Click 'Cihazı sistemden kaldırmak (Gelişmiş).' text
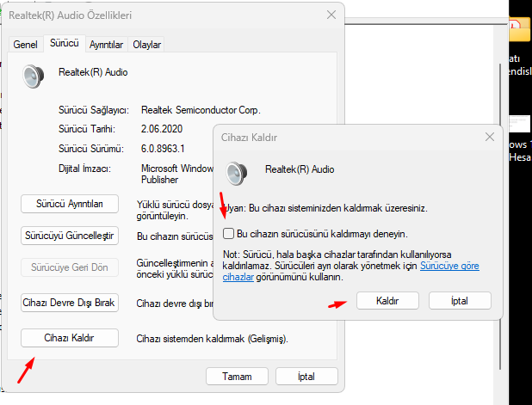This screenshot has width=532, height=405. [x=212, y=339]
